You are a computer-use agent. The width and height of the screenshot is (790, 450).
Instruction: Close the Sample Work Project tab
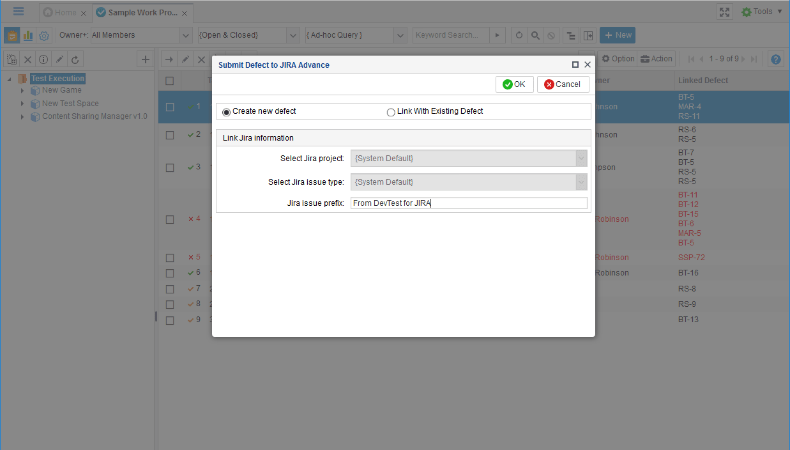[x=184, y=13]
